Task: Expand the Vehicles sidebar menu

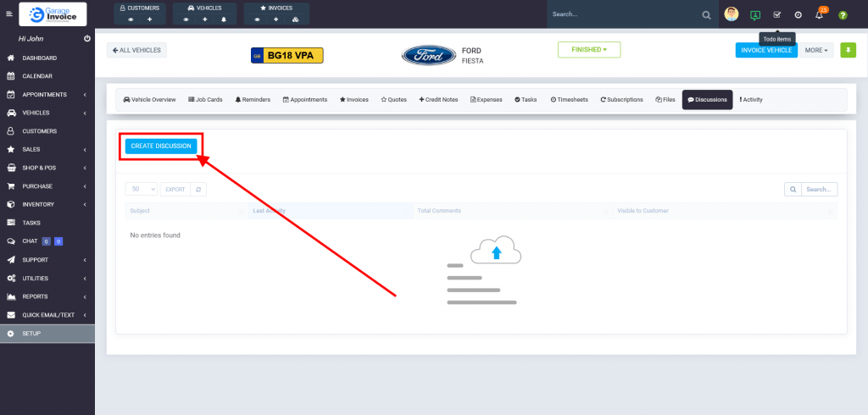Action: click(x=47, y=113)
